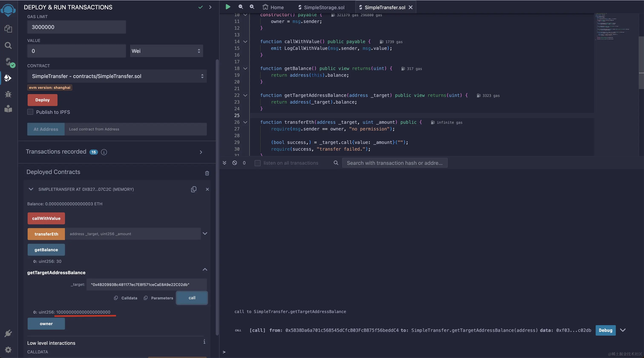Expand the transferEth parameters chevron
The width and height of the screenshot is (644, 358).
tap(205, 233)
